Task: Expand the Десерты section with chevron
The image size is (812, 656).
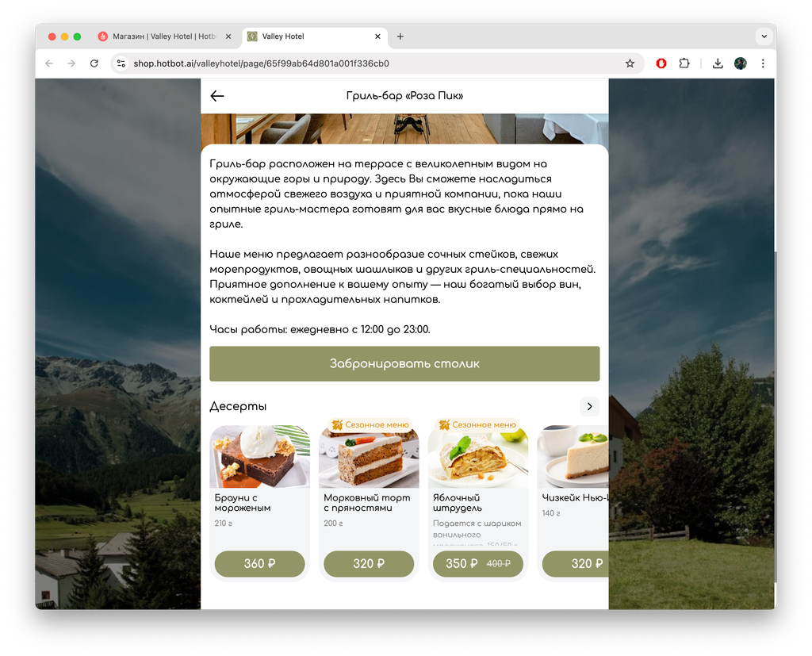Action: point(589,406)
